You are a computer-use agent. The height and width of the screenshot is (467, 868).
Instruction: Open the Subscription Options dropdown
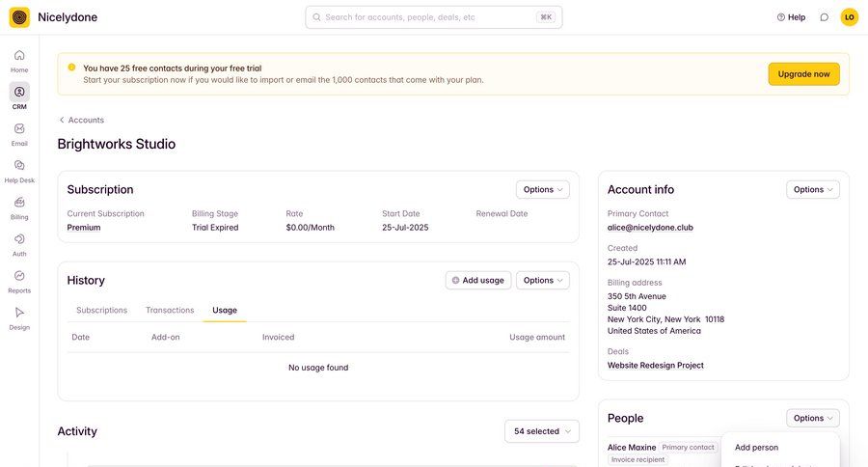click(x=542, y=189)
